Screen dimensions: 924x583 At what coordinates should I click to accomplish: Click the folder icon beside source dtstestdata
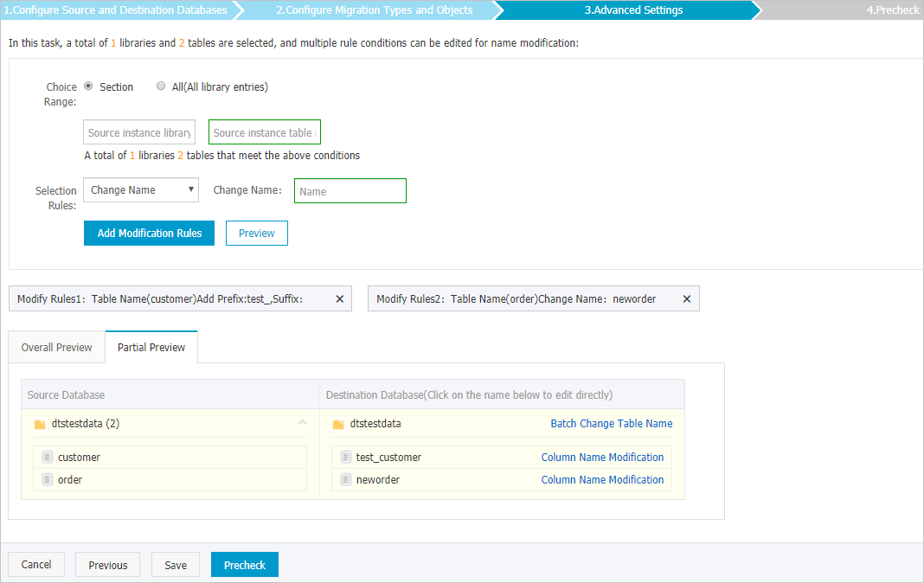click(39, 423)
